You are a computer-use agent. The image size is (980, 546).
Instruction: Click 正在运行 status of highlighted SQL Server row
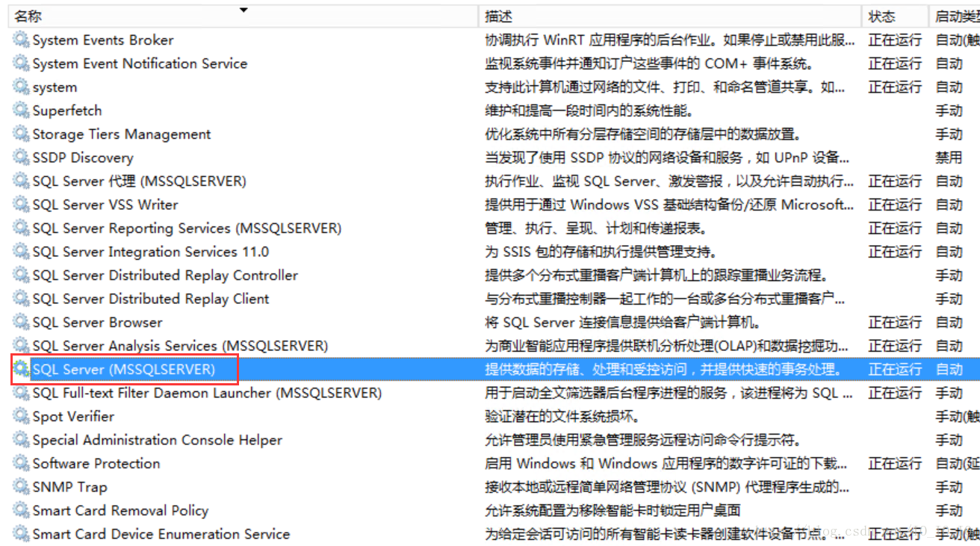click(x=895, y=369)
